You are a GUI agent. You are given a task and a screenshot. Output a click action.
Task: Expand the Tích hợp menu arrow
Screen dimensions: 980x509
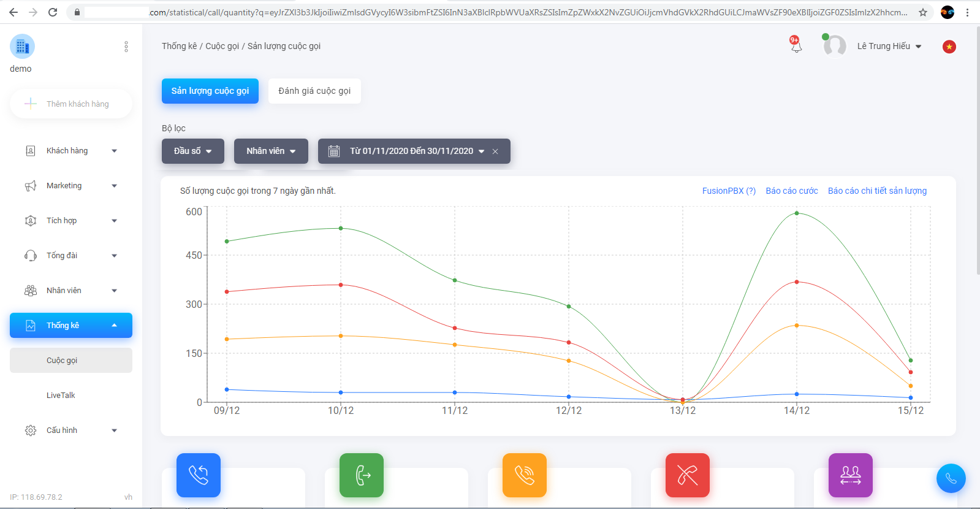[114, 221]
